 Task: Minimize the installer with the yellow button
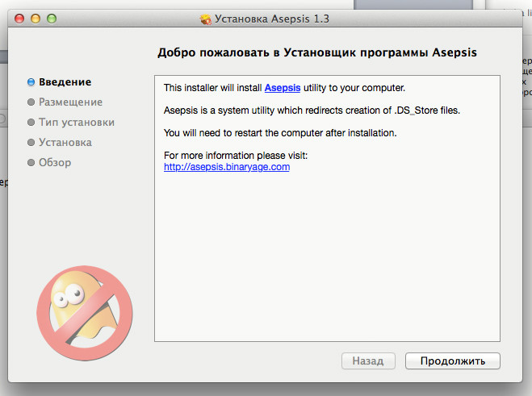pyautogui.click(x=36, y=18)
